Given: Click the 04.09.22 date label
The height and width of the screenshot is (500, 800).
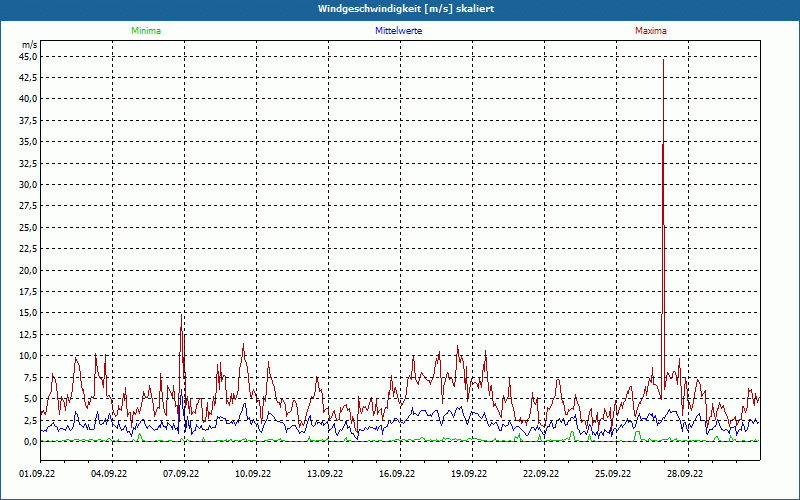Looking at the screenshot, I should coord(109,474).
